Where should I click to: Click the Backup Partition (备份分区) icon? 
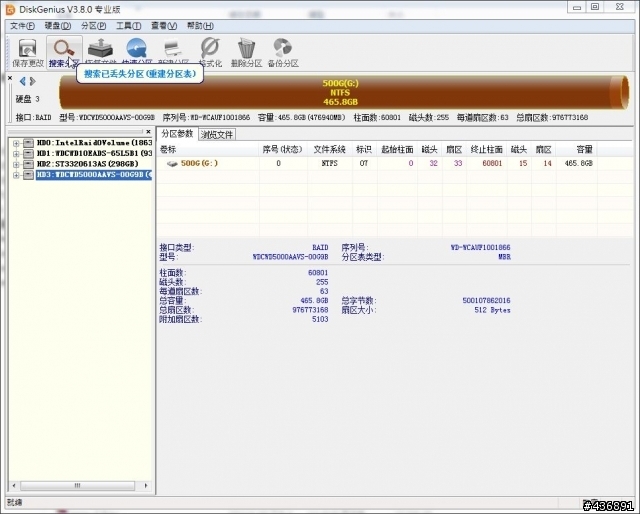pyautogui.click(x=282, y=48)
